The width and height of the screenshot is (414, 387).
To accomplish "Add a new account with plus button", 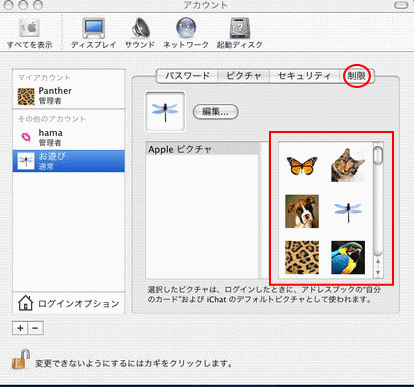I will click(20, 328).
